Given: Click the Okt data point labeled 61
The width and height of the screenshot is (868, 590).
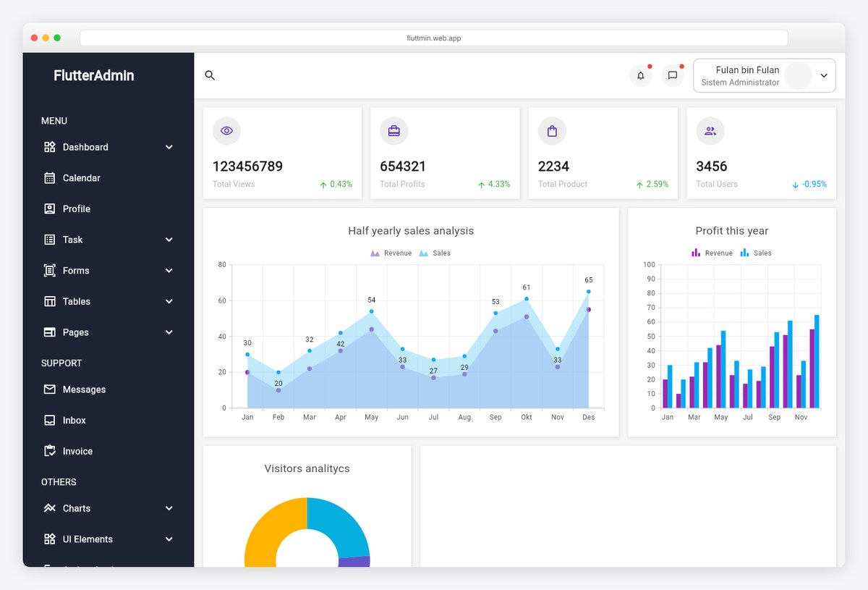Looking at the screenshot, I should pyautogui.click(x=527, y=299).
